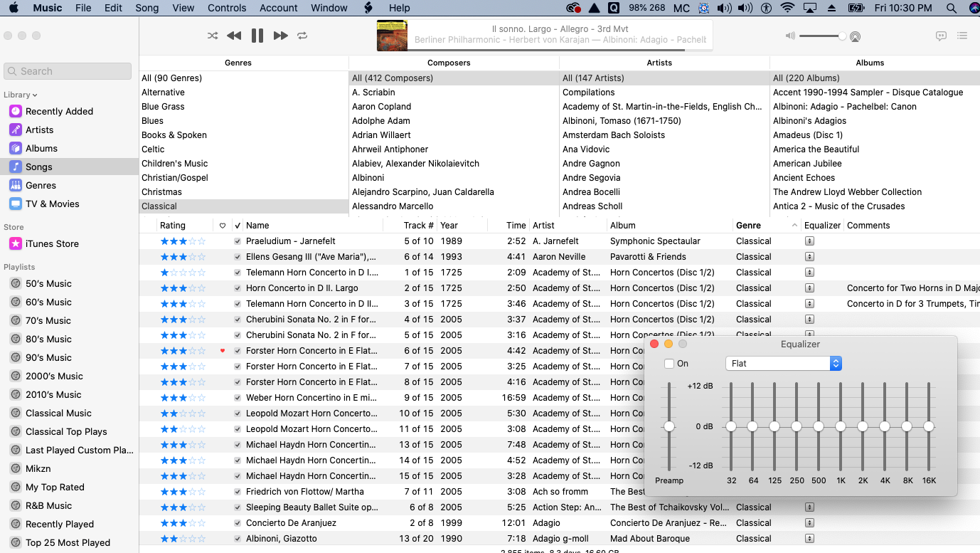Skip to the next track
This screenshot has width=980, height=553.
tap(281, 36)
